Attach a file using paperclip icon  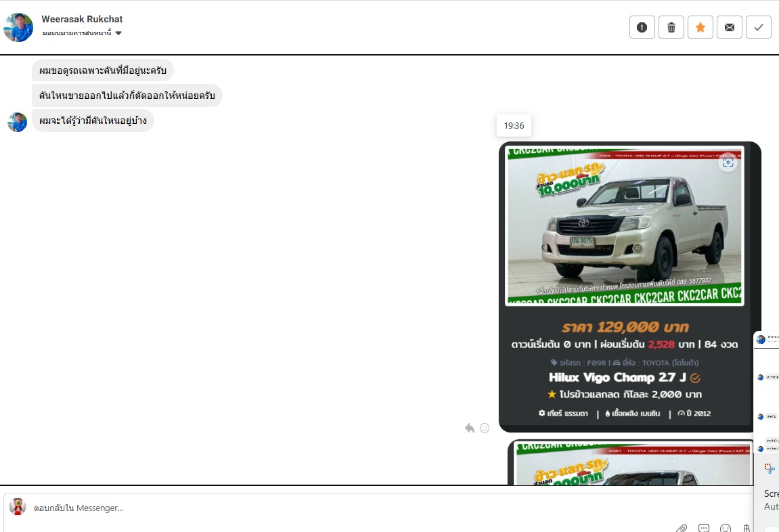681,528
